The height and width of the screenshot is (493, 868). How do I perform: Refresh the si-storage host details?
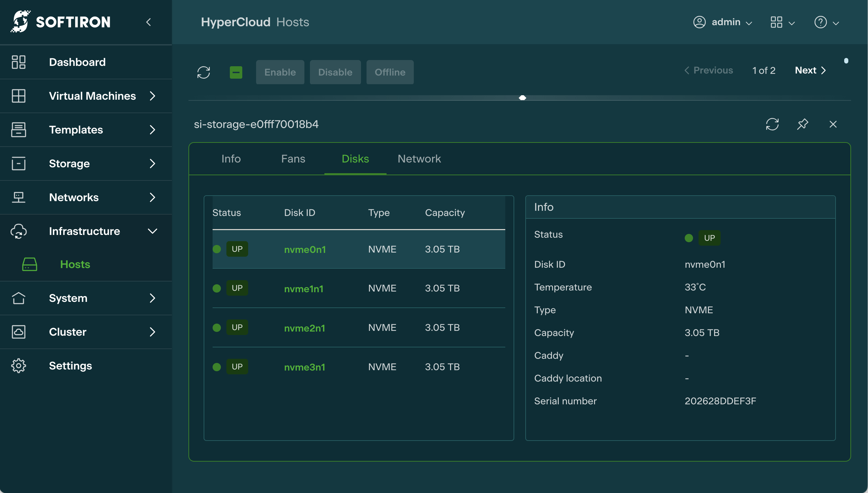772,124
